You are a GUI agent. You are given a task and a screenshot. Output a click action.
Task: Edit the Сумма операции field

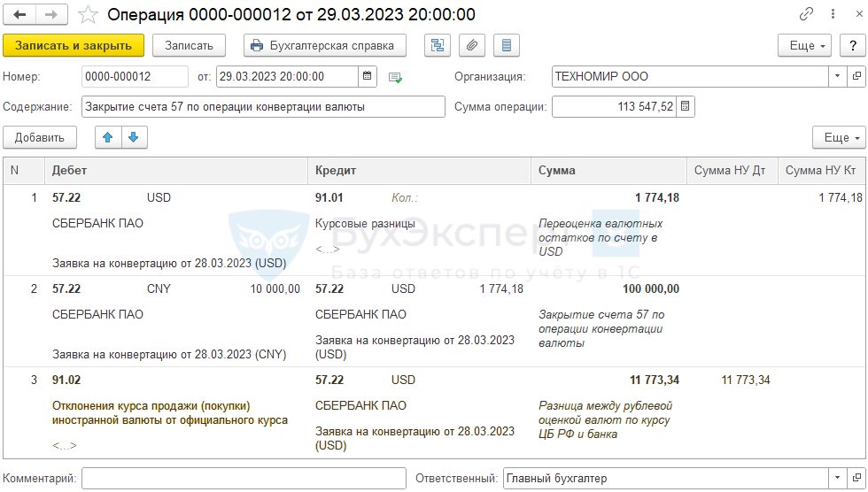(614, 107)
